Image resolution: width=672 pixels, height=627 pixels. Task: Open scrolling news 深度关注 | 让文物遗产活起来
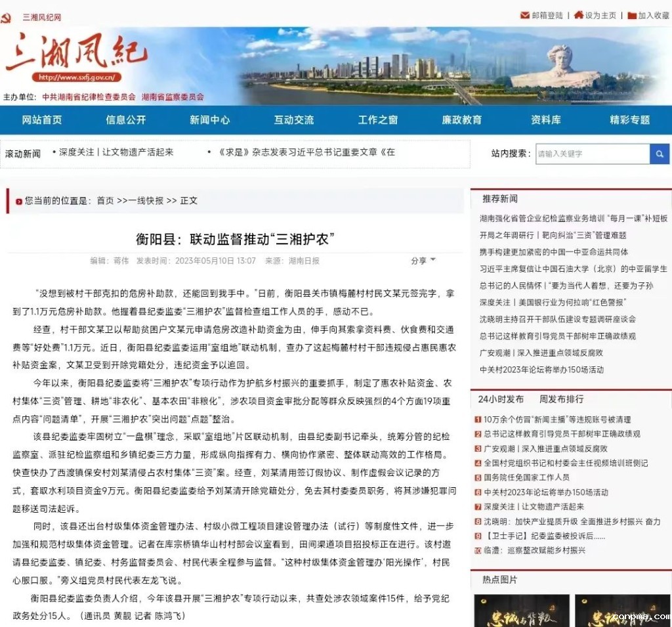116,152
